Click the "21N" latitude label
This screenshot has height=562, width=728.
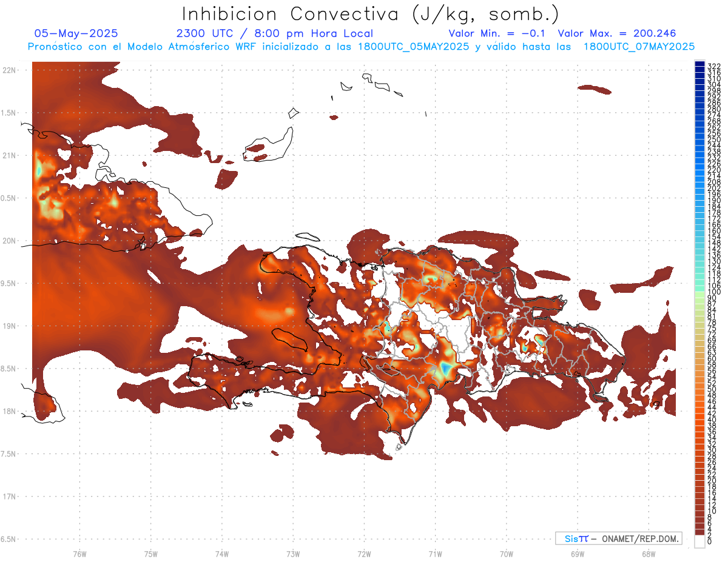tap(9, 156)
